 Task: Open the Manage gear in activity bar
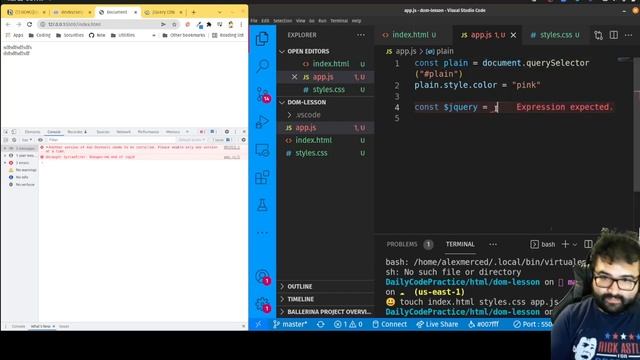click(x=262, y=304)
